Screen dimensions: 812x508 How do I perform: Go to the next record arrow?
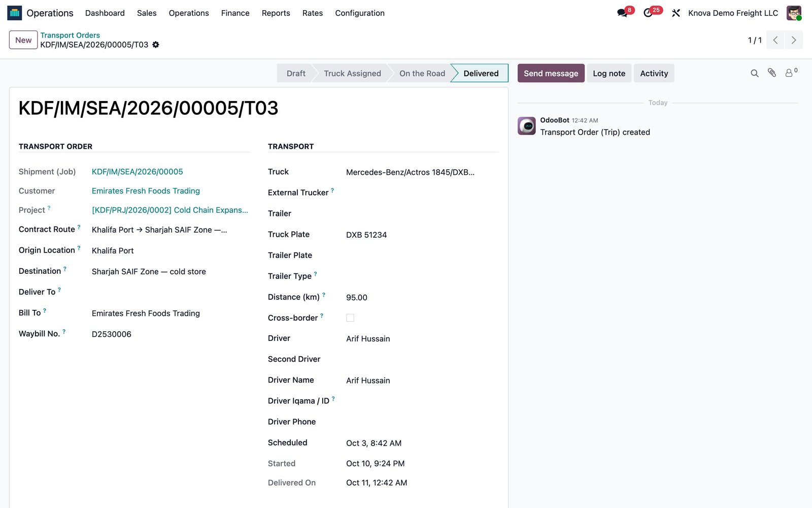coord(794,40)
